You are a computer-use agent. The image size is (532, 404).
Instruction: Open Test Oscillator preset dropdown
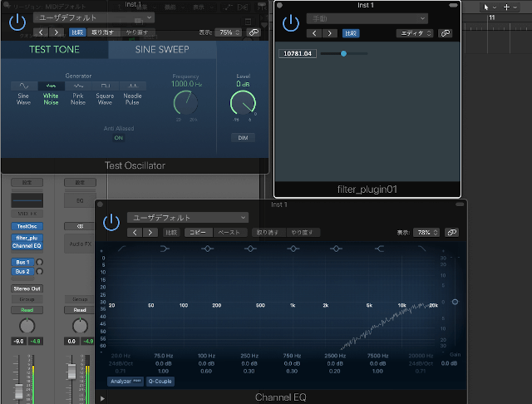tap(94, 17)
